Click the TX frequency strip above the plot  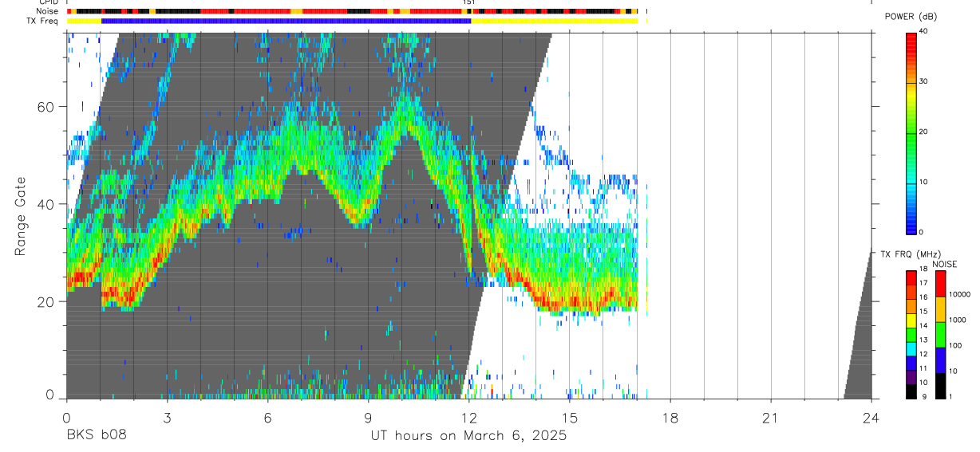click(x=352, y=21)
